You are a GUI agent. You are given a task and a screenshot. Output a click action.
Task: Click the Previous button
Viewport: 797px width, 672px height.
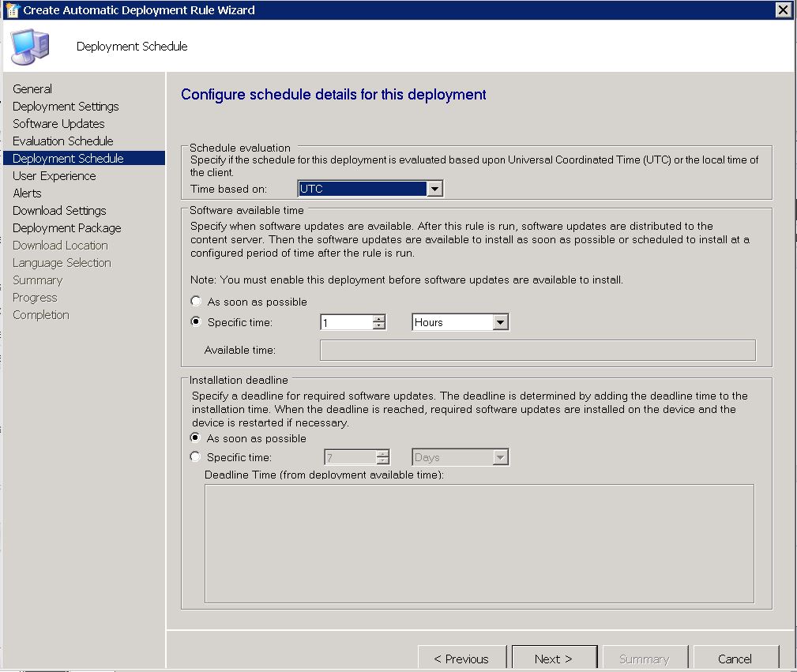coord(461,658)
